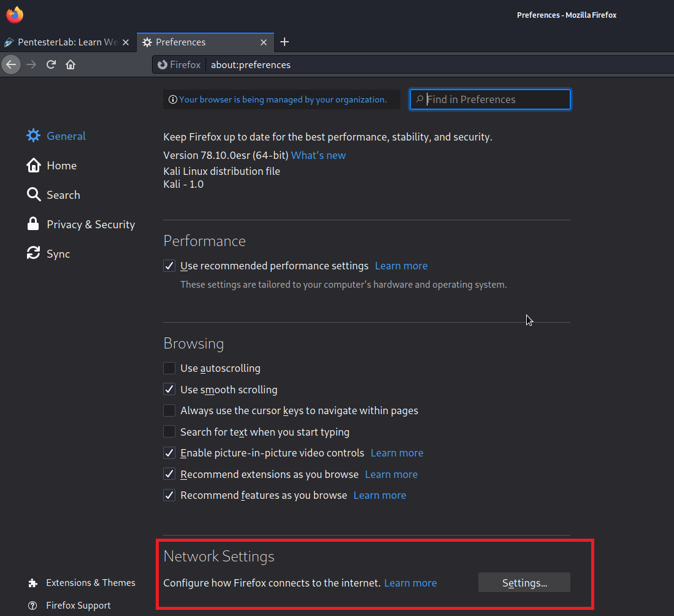
Task: Click the Firefox logo icon in title bar
Action: tap(15, 15)
